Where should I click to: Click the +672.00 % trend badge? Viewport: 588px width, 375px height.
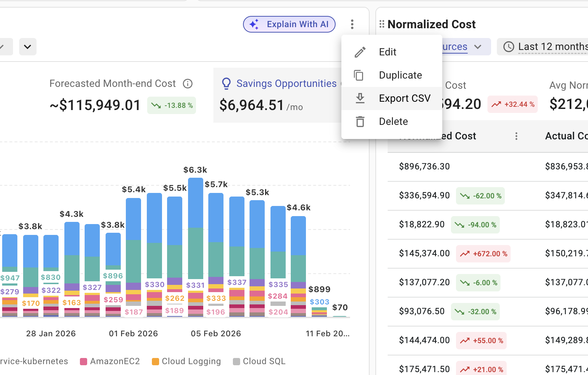(483, 254)
